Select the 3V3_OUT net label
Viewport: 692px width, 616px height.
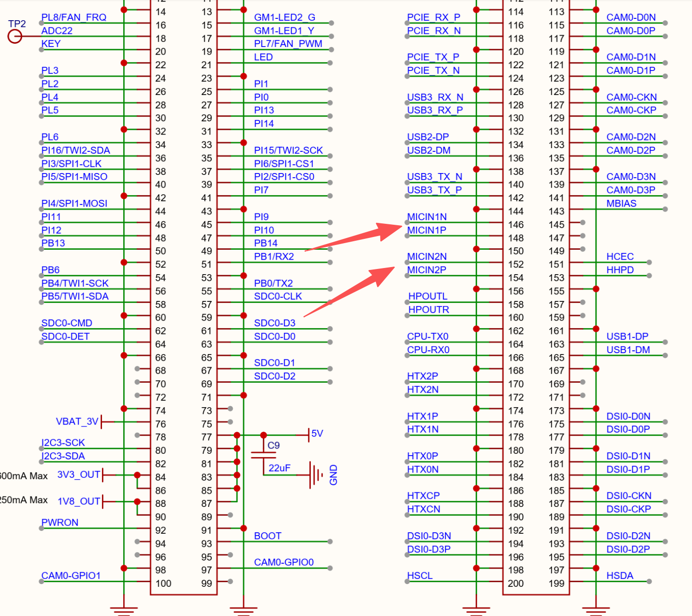click(x=79, y=474)
